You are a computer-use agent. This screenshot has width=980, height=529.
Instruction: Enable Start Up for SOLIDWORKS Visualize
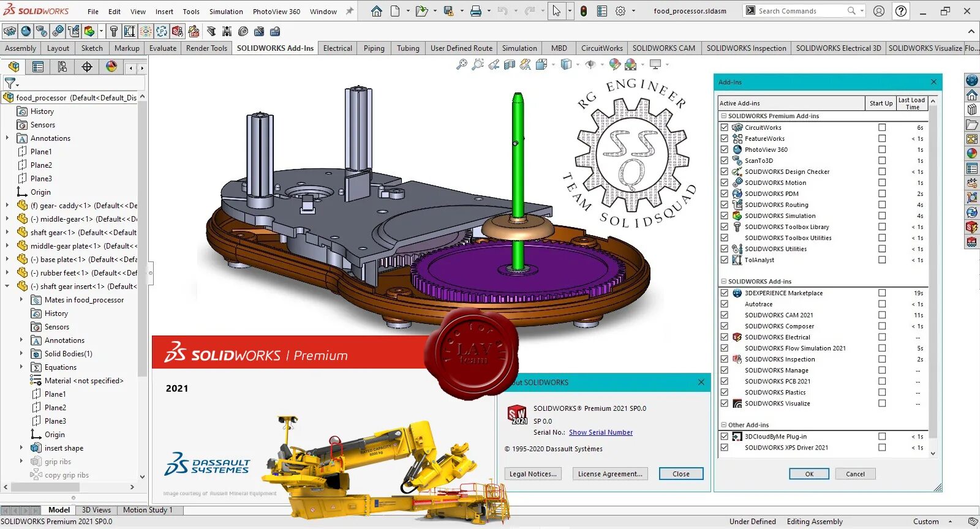click(x=882, y=403)
